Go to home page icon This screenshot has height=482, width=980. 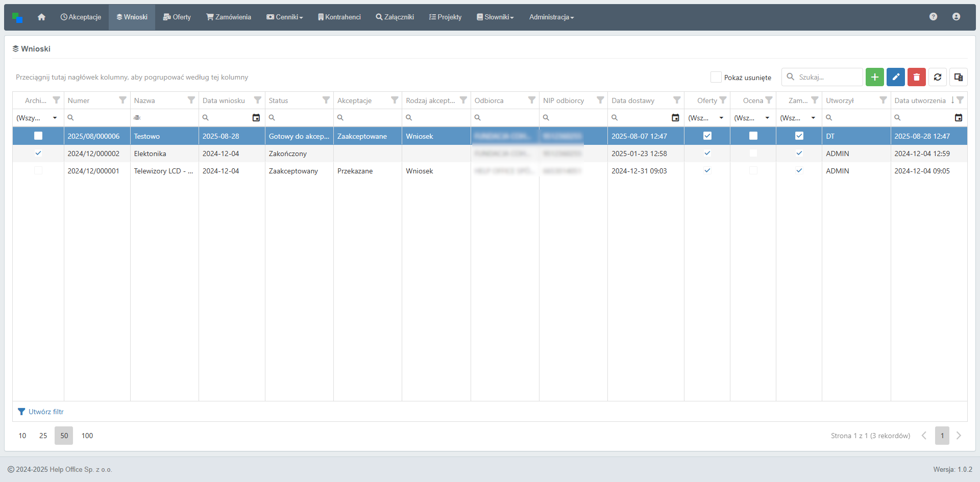(x=41, y=17)
